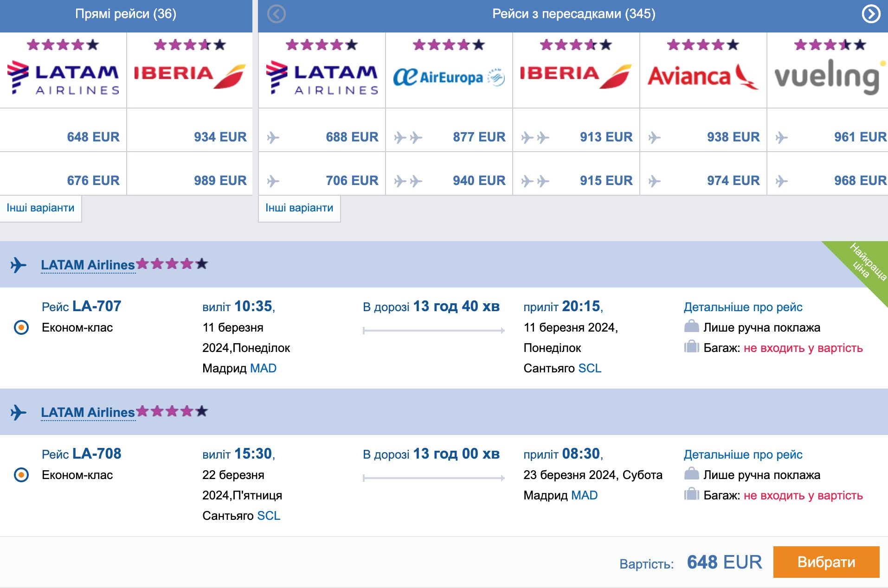This screenshot has width=888, height=588.
Task: Click double plane icon beside 877 EUR
Action: coord(408,137)
